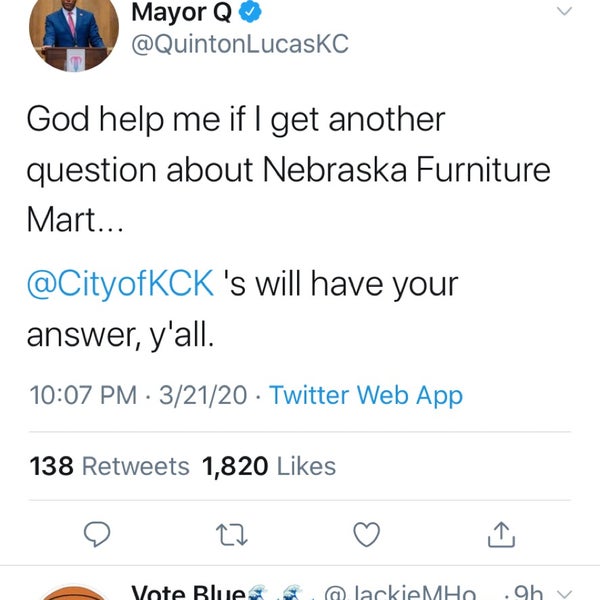This screenshot has width=600, height=600.
Task: Tap the 10:07 PM · 3/21/20 timestamp
Action: point(139,395)
